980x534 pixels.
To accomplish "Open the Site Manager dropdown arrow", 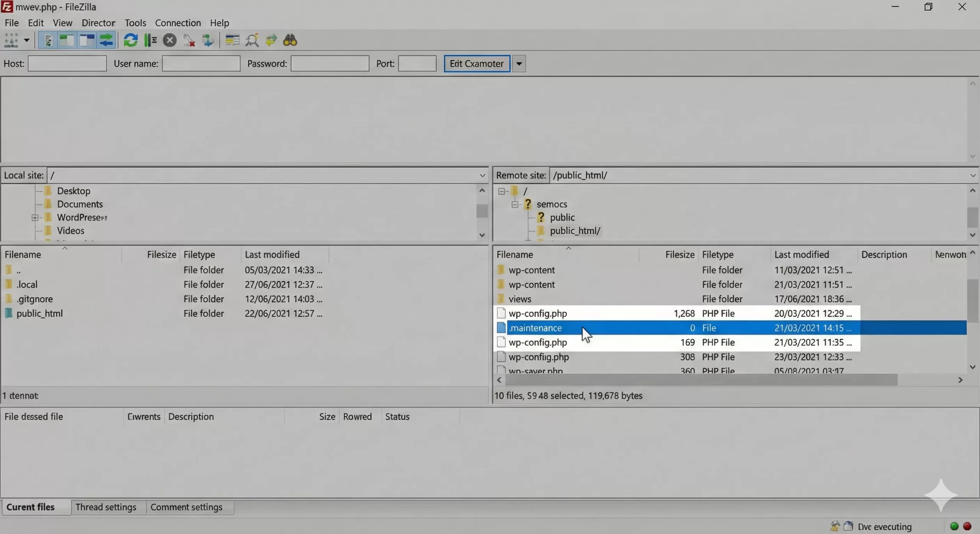I will (26, 40).
